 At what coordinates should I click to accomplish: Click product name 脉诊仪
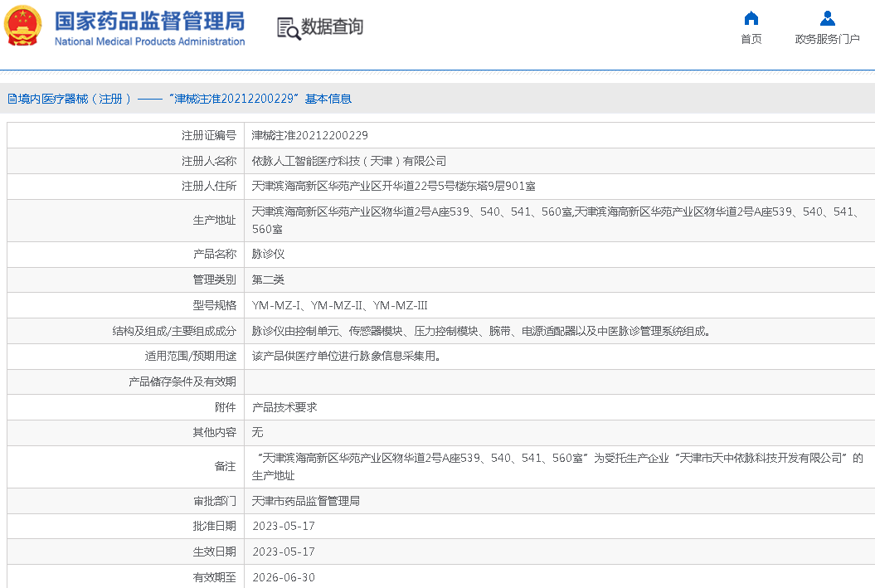269,255
